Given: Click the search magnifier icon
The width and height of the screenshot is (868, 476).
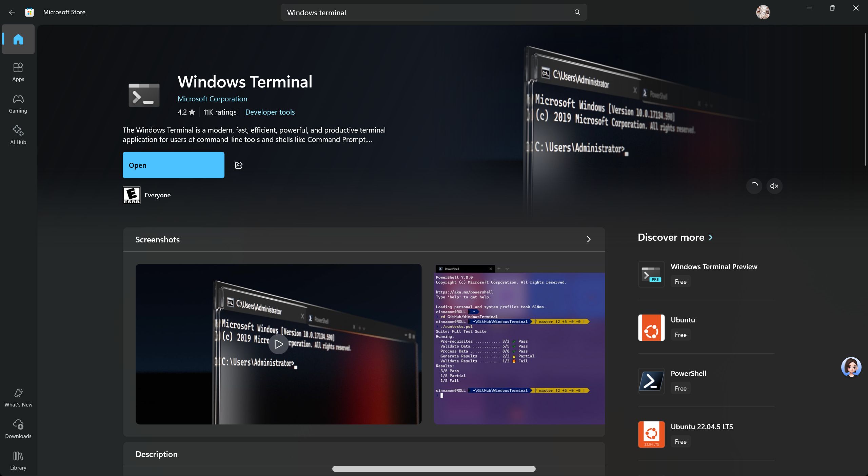Looking at the screenshot, I should point(577,12).
